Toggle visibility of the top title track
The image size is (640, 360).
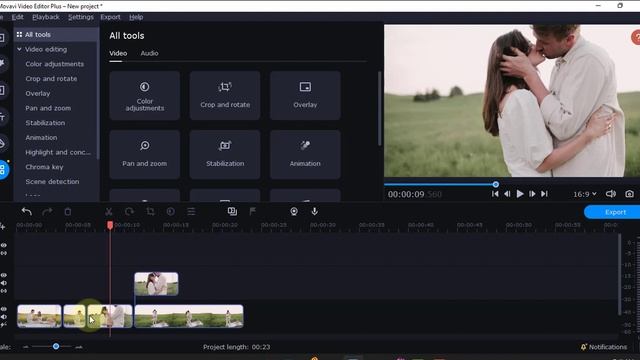pyautogui.click(x=4, y=245)
